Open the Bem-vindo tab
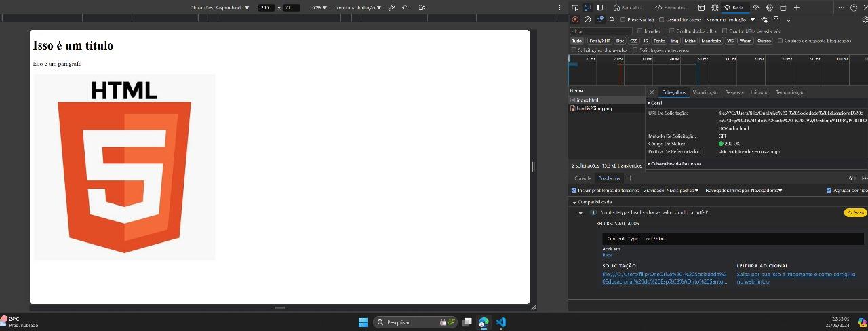The width and height of the screenshot is (868, 331). [629, 7]
